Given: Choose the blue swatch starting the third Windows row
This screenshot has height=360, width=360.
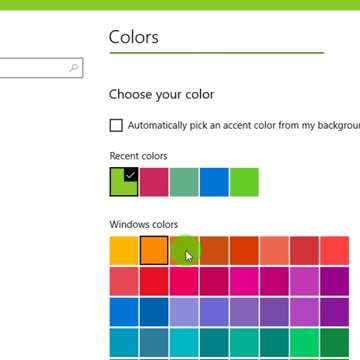Looking at the screenshot, I should 124,312.
